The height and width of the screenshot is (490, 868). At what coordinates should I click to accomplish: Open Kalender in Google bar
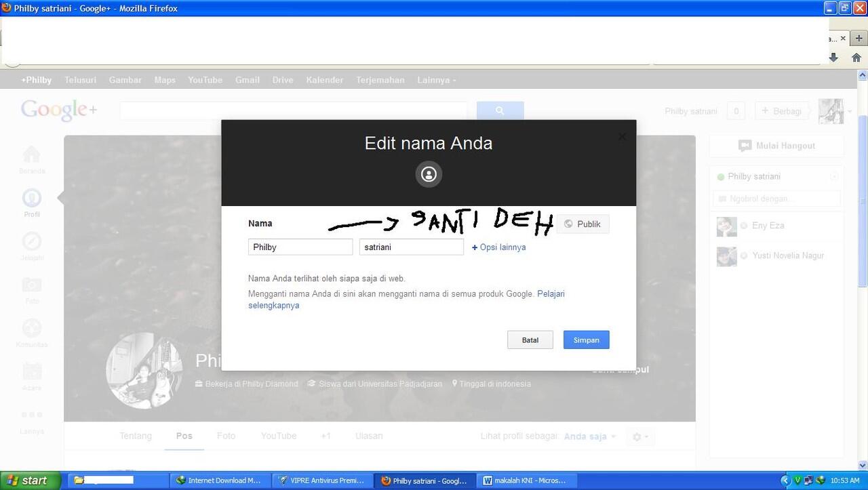[325, 80]
